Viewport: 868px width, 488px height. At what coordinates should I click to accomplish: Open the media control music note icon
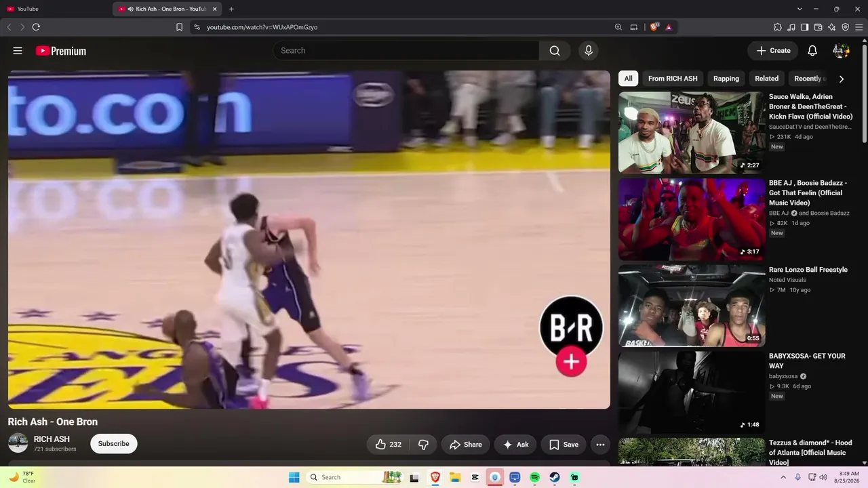click(x=791, y=27)
